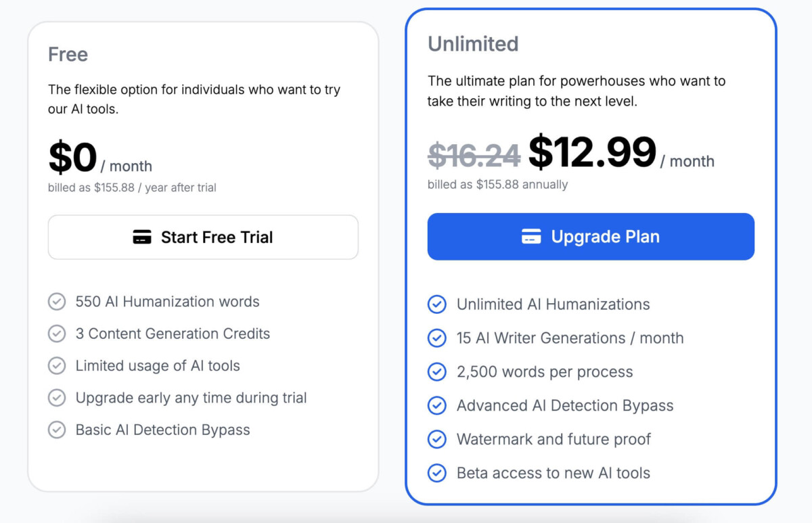812x523 pixels.
Task: Click checkmark beside Upgrade early any time
Action: tap(57, 398)
